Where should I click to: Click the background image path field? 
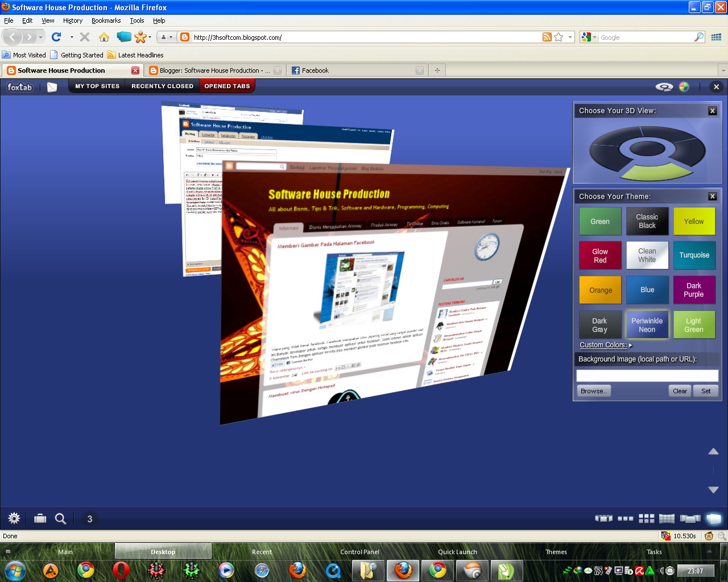tap(647, 376)
